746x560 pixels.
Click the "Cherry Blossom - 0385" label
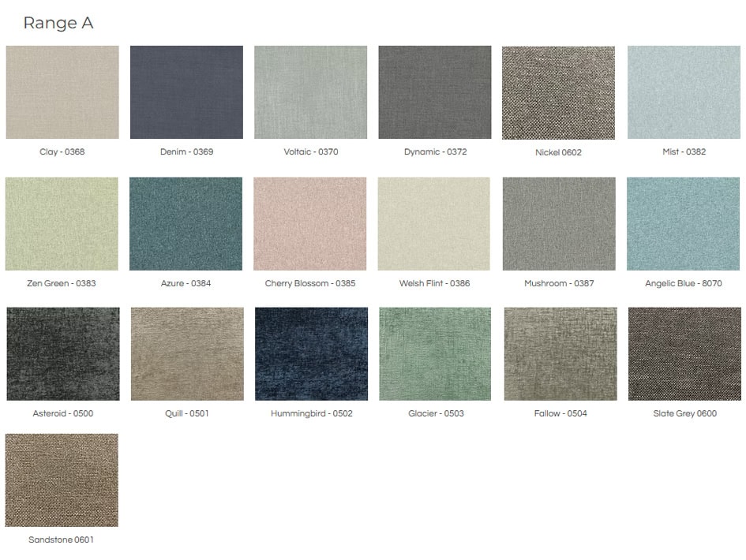(310, 283)
